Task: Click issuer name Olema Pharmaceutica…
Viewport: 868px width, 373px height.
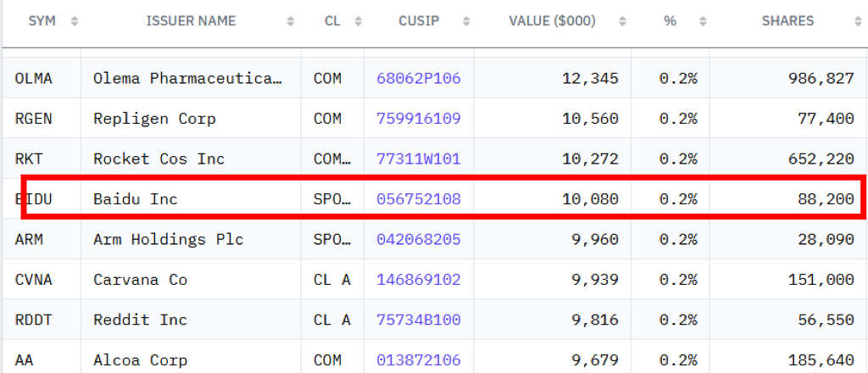Action: pyautogui.click(x=187, y=79)
